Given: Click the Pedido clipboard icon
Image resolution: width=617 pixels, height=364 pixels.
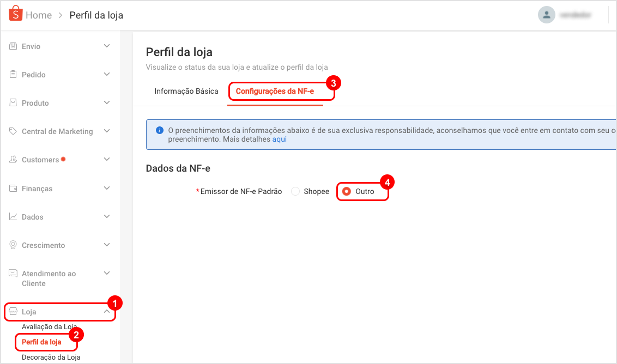Looking at the screenshot, I should pos(14,75).
